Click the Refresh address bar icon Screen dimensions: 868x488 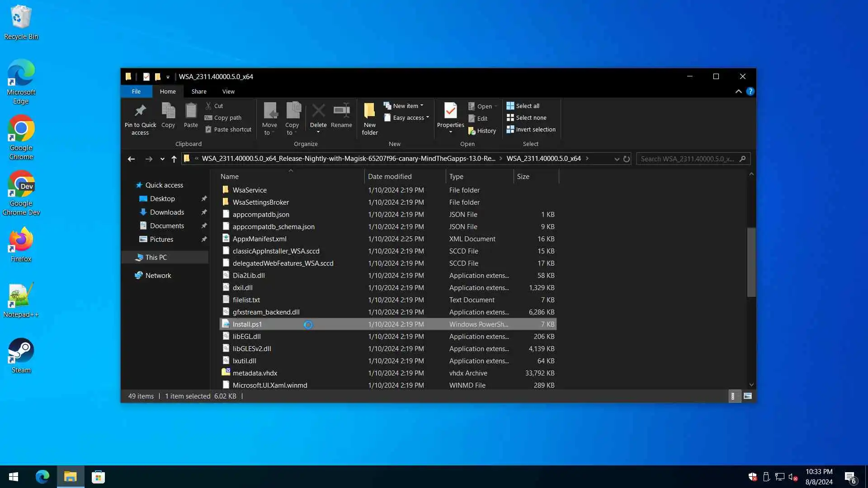click(x=627, y=159)
